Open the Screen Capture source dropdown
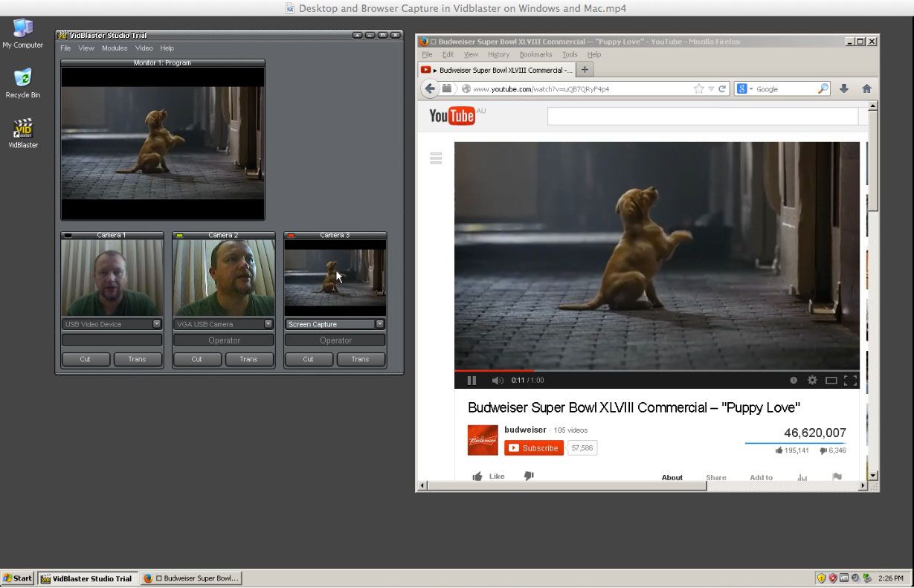This screenshot has height=588, width=914. pyautogui.click(x=380, y=324)
